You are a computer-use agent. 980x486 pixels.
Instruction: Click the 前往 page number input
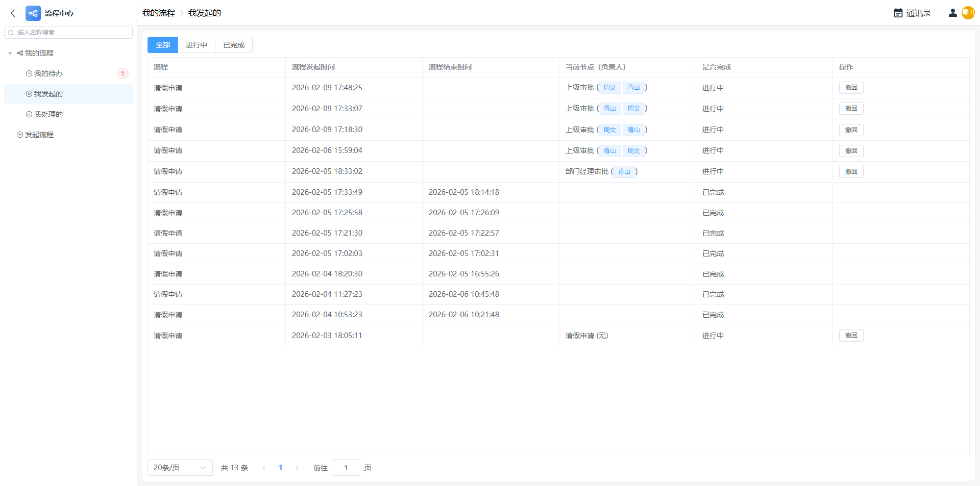tap(346, 468)
